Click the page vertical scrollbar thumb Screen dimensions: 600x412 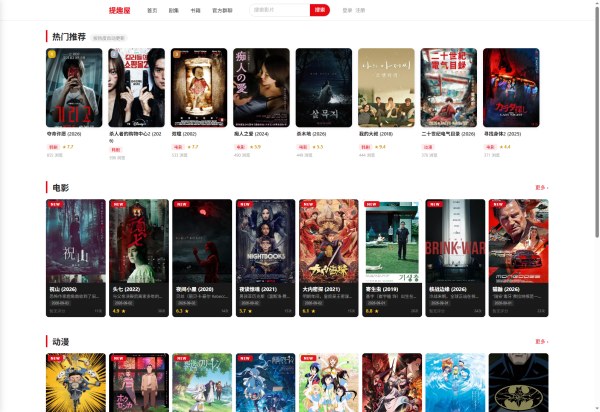[597, 122]
